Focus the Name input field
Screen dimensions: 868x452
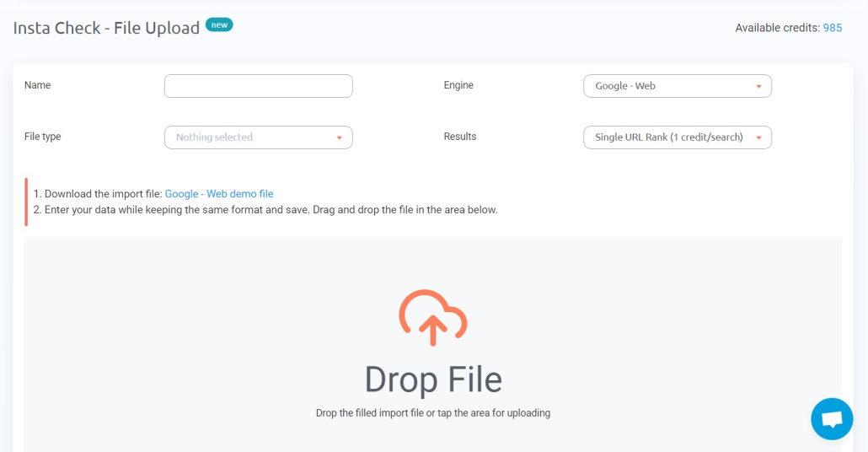coord(259,86)
